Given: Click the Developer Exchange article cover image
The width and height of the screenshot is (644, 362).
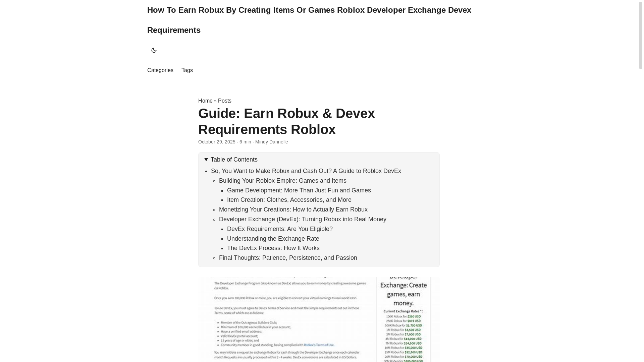Looking at the screenshot, I should [319, 319].
